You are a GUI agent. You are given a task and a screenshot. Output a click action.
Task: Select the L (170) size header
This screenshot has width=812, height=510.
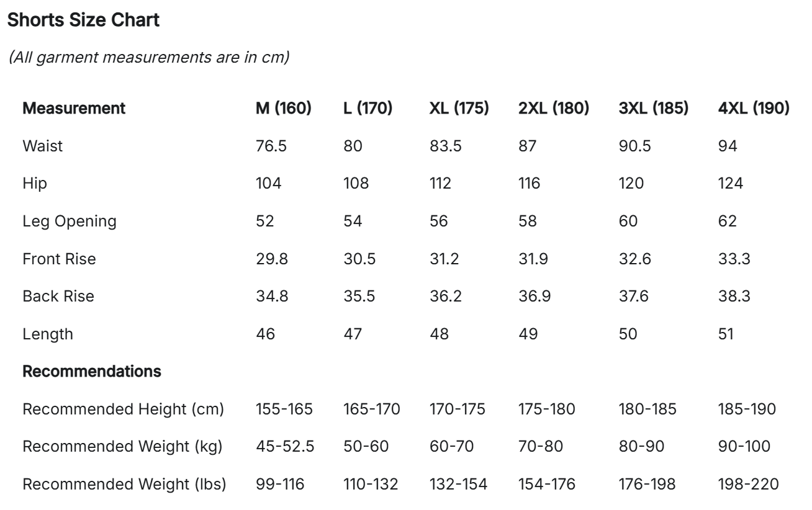[368, 109]
